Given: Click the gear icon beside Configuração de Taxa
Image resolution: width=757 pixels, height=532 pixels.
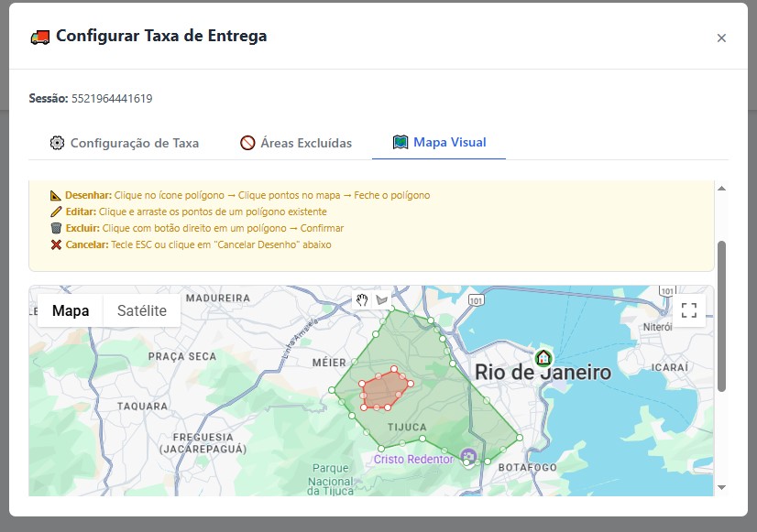Looking at the screenshot, I should coord(57,143).
